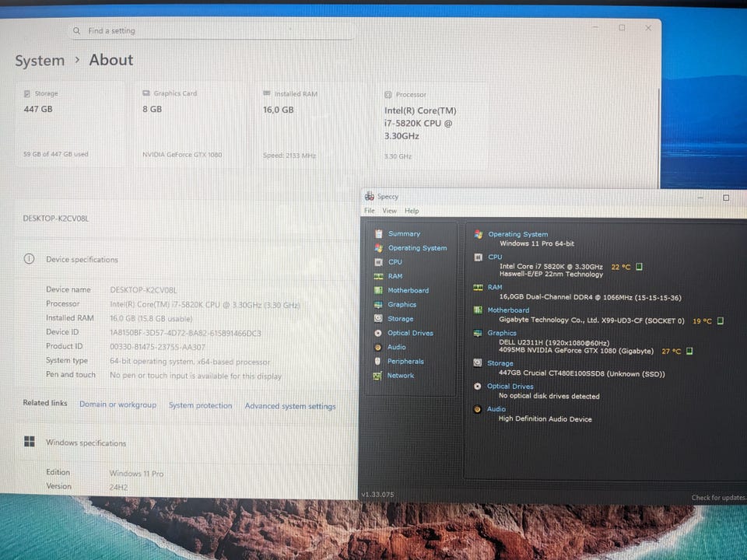The image size is (747, 560).
Task: Click the Motherboard icon in Speccy sidebar
Action: (378, 290)
